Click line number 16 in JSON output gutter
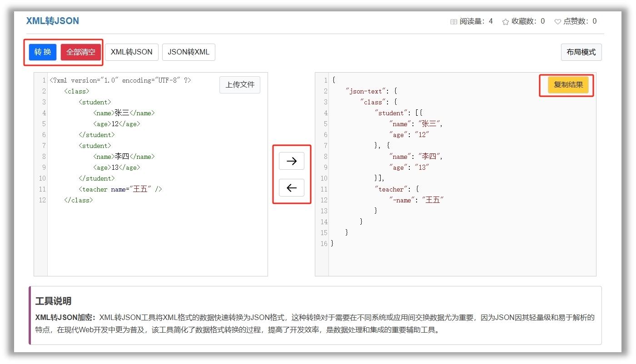This screenshot has height=364, width=636. [324, 244]
